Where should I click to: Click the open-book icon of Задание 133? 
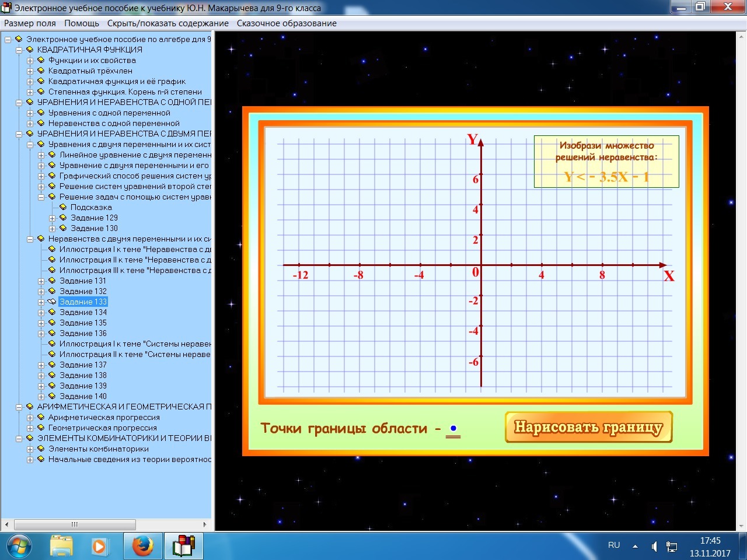(x=51, y=302)
